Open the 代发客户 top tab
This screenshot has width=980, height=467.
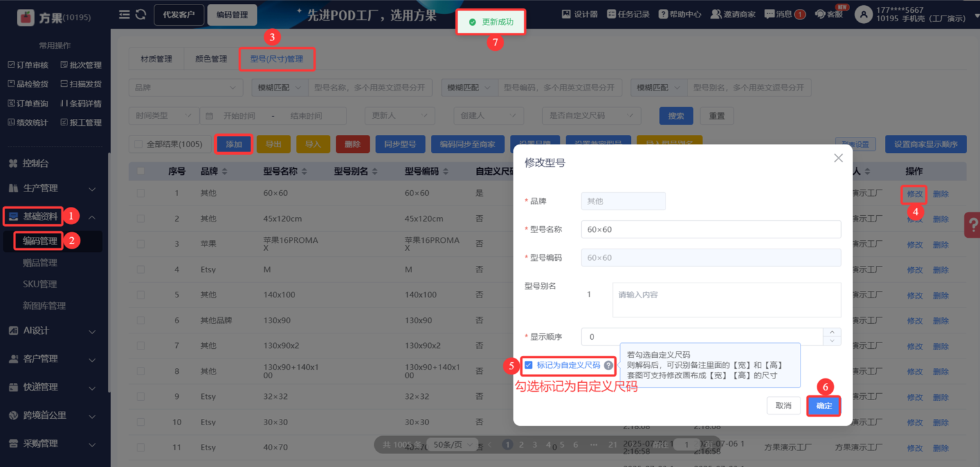click(179, 15)
